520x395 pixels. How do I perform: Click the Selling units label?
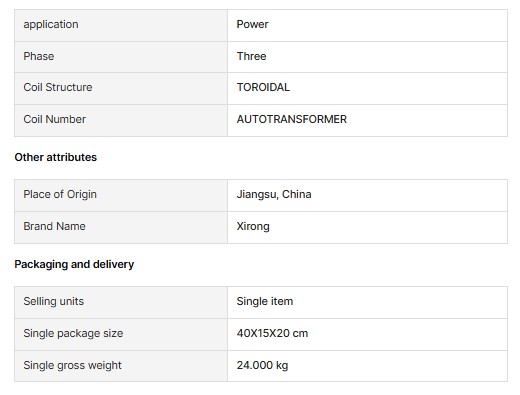(54, 301)
